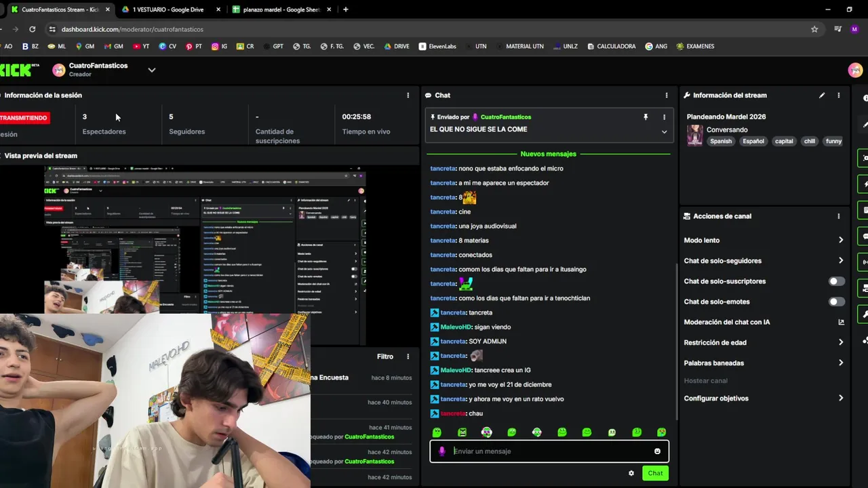Open the user avatar menu at top right
The width and height of the screenshot is (868, 488).
(855, 70)
